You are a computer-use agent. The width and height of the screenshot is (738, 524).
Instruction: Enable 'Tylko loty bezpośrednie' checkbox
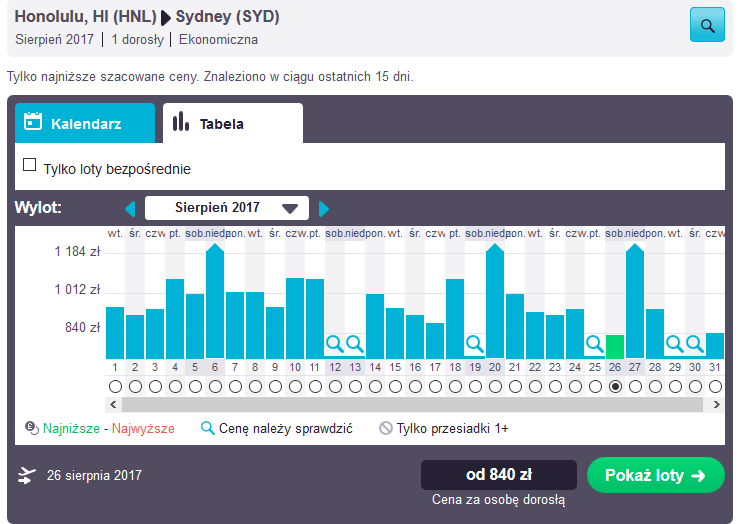click(x=30, y=165)
